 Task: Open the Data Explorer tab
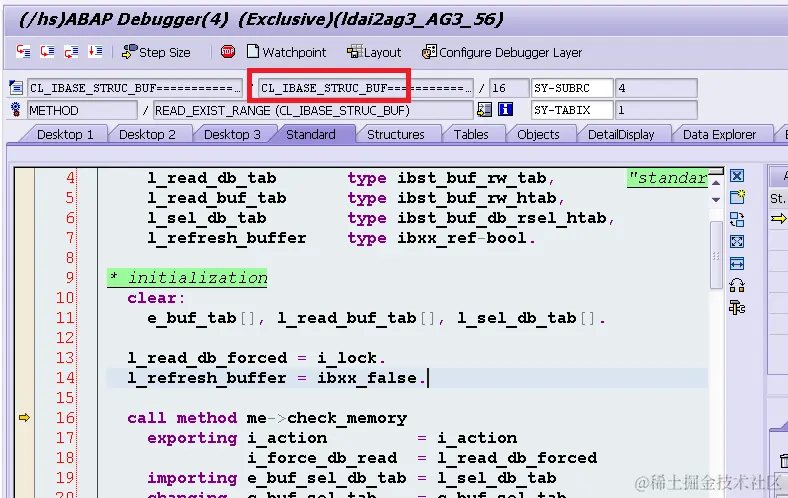point(719,135)
